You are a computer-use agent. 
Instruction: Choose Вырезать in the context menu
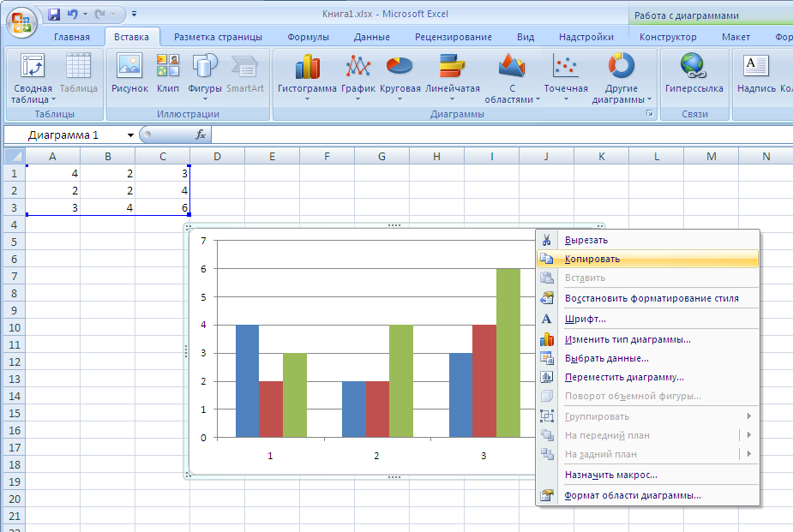pyautogui.click(x=647, y=240)
